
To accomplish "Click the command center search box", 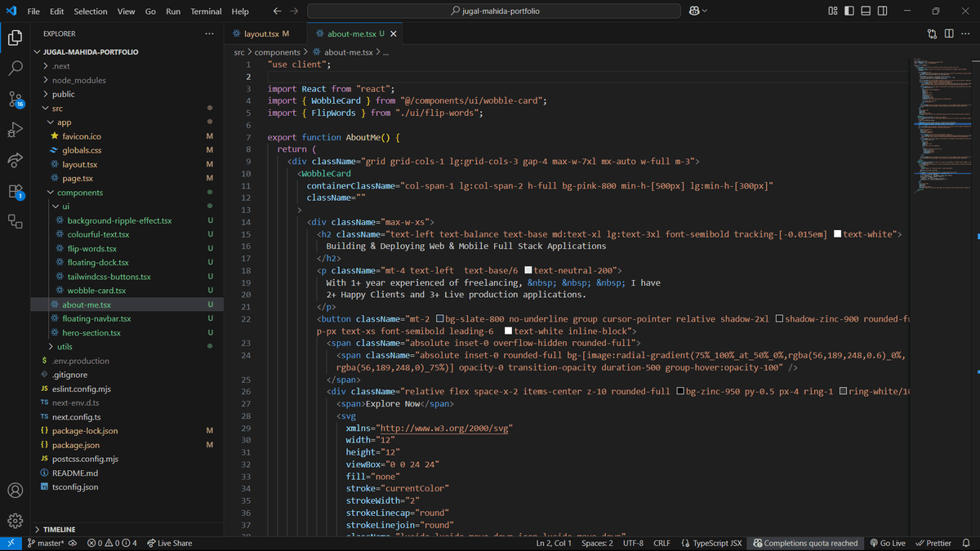I will point(494,11).
